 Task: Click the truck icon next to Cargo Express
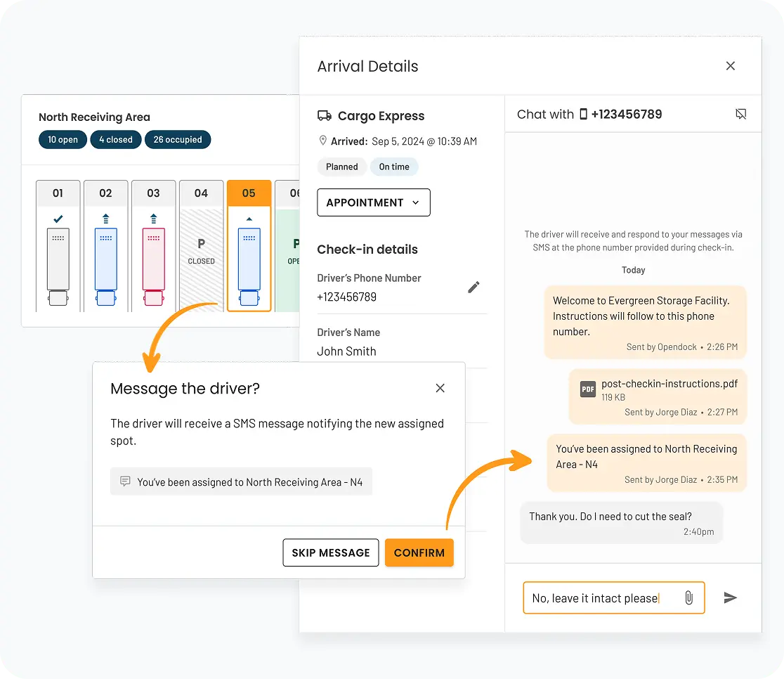(324, 116)
